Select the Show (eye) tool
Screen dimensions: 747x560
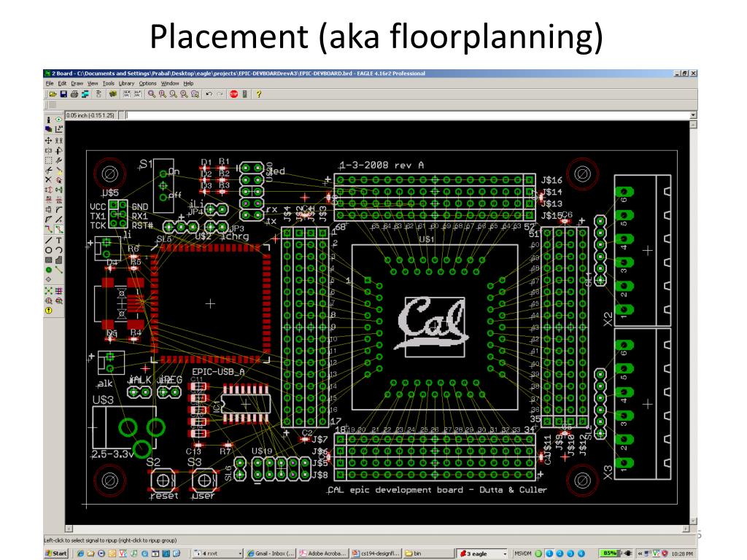pos(58,120)
